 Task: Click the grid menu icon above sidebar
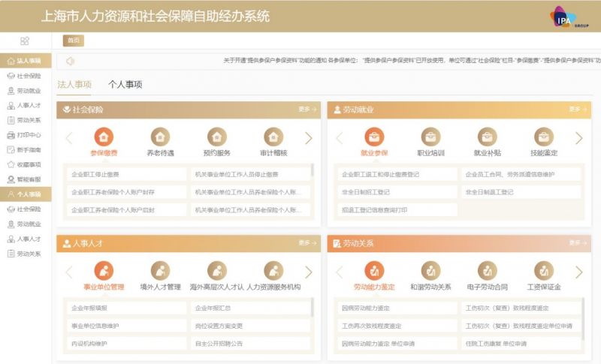coord(25,41)
